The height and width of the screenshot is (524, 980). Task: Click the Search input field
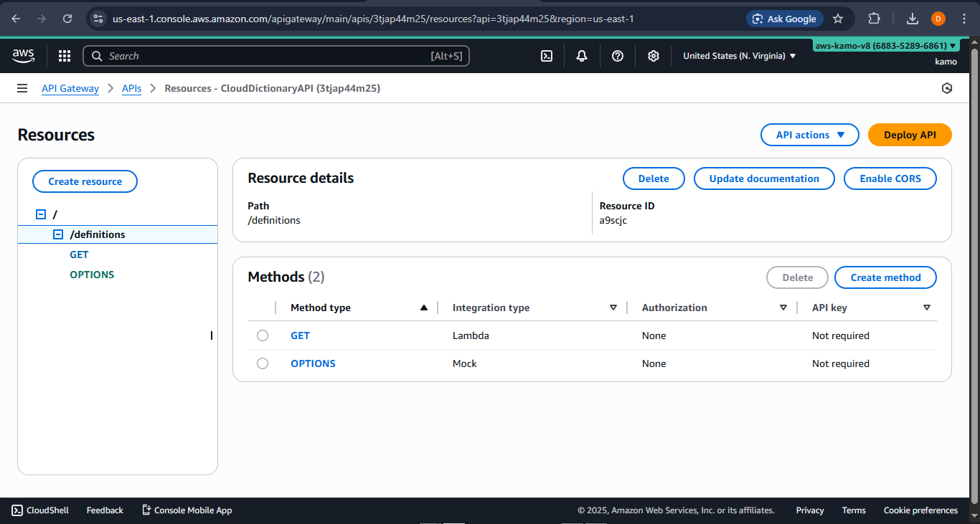(276, 55)
